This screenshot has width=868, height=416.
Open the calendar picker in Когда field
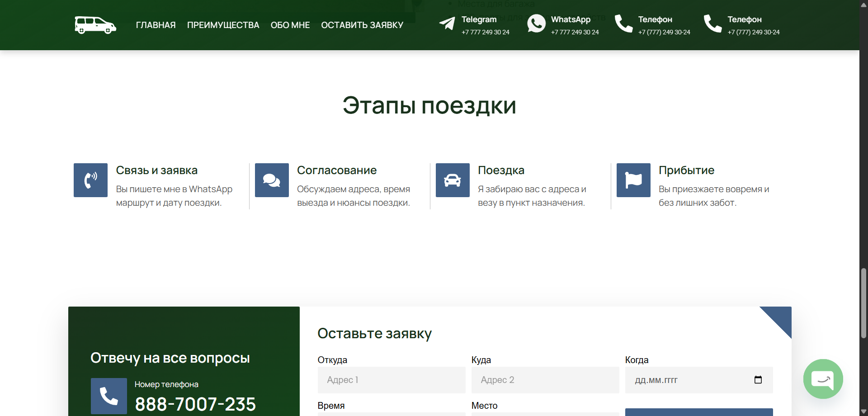758,380
